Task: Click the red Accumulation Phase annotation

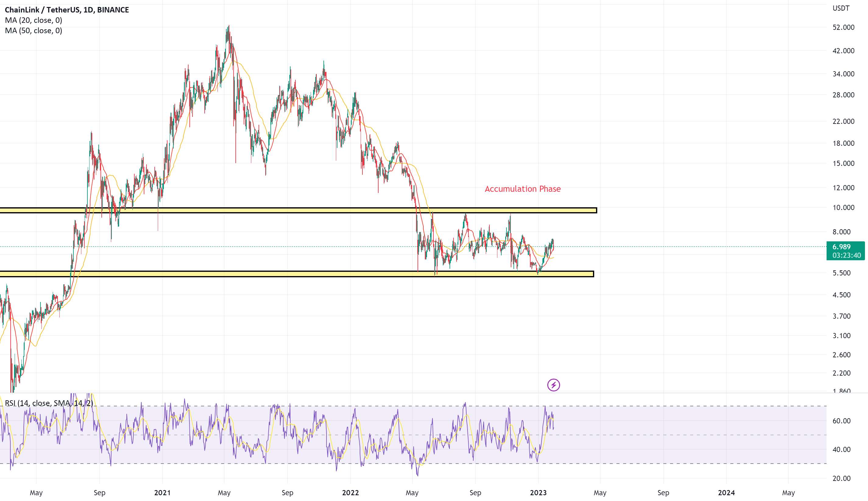Action: [x=523, y=189]
